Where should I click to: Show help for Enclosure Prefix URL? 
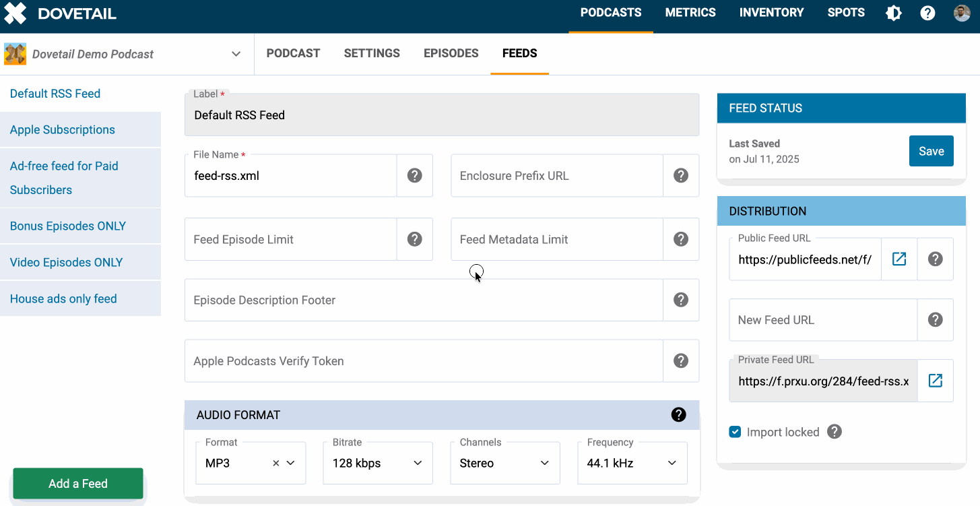[x=681, y=175]
